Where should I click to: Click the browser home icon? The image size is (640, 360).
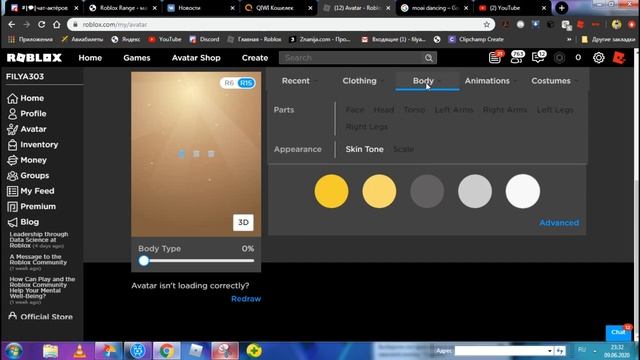click(x=57, y=24)
